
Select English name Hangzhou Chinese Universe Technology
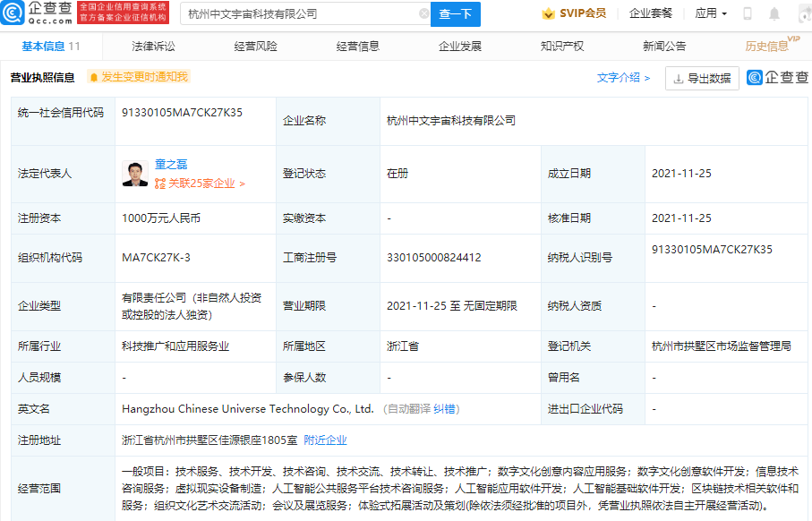click(x=247, y=408)
